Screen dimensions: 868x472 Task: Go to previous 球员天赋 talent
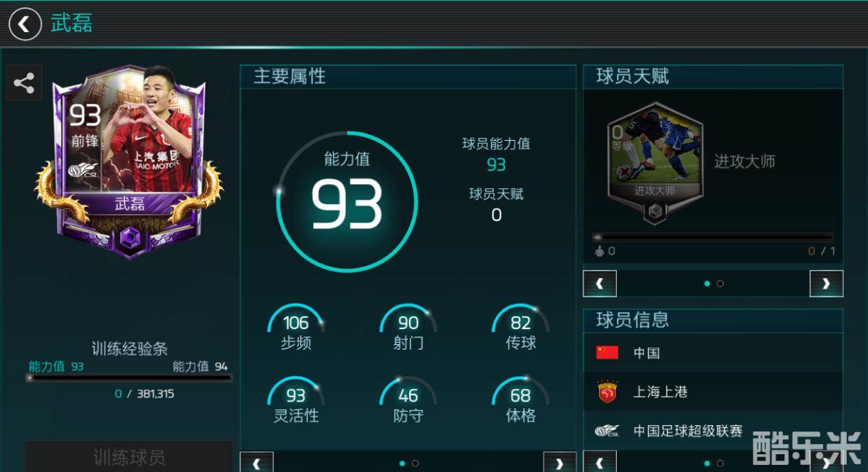(600, 284)
